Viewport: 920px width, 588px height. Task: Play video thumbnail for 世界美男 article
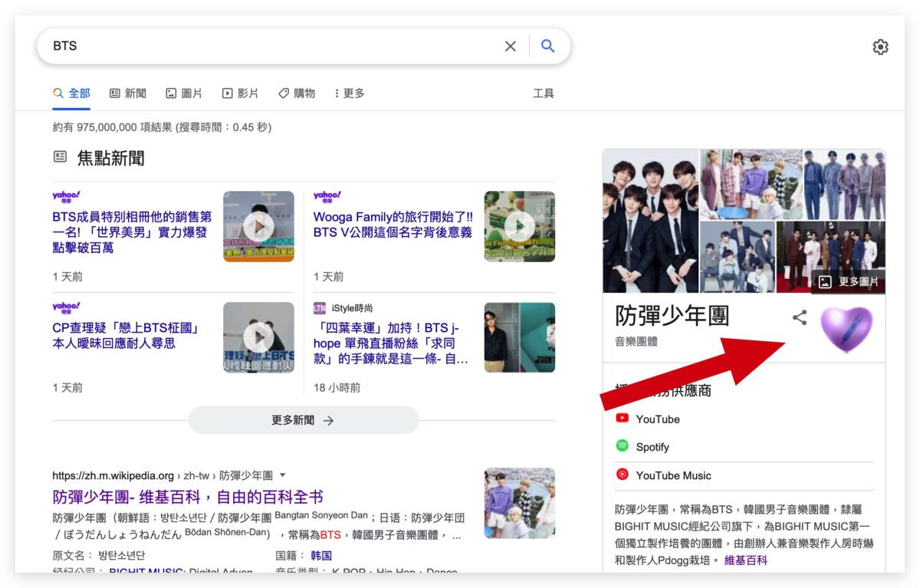258,226
